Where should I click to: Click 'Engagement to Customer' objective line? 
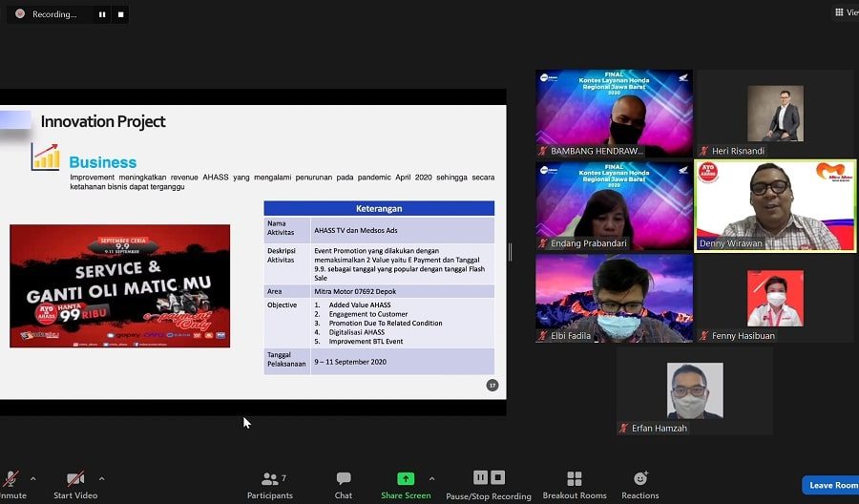[x=368, y=314]
